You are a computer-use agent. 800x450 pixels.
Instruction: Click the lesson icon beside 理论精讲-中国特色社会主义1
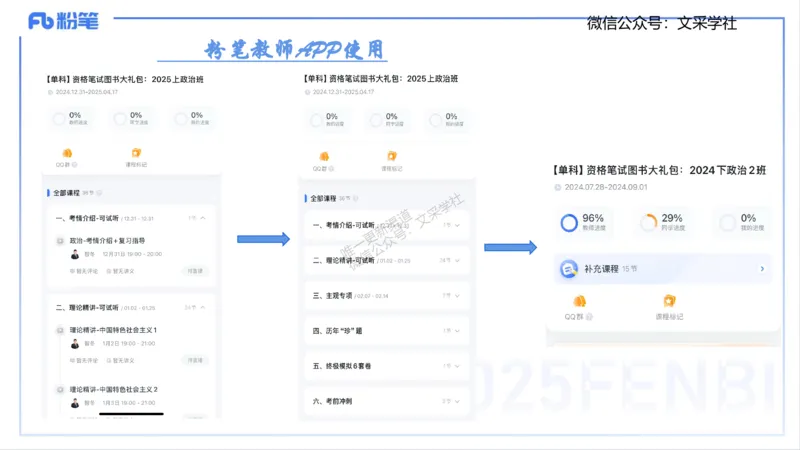pyautogui.click(x=60, y=330)
